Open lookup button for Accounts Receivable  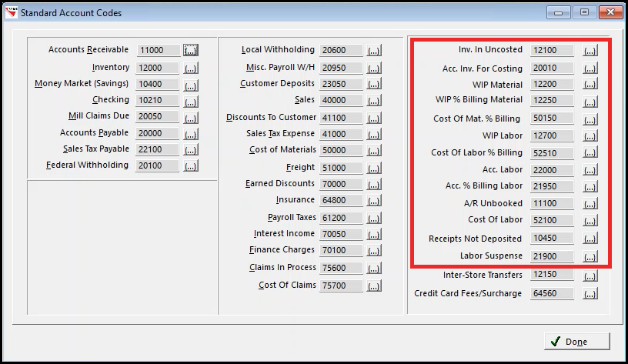[191, 50]
